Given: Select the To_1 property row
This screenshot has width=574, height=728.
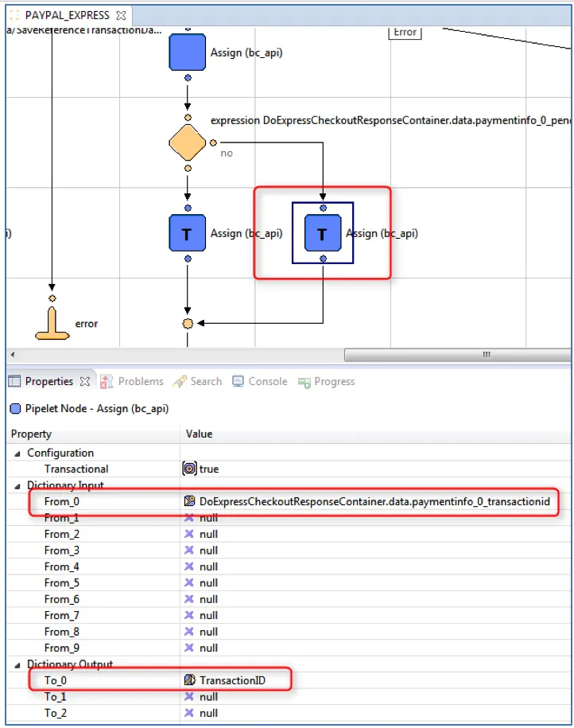Looking at the screenshot, I should click(289, 696).
